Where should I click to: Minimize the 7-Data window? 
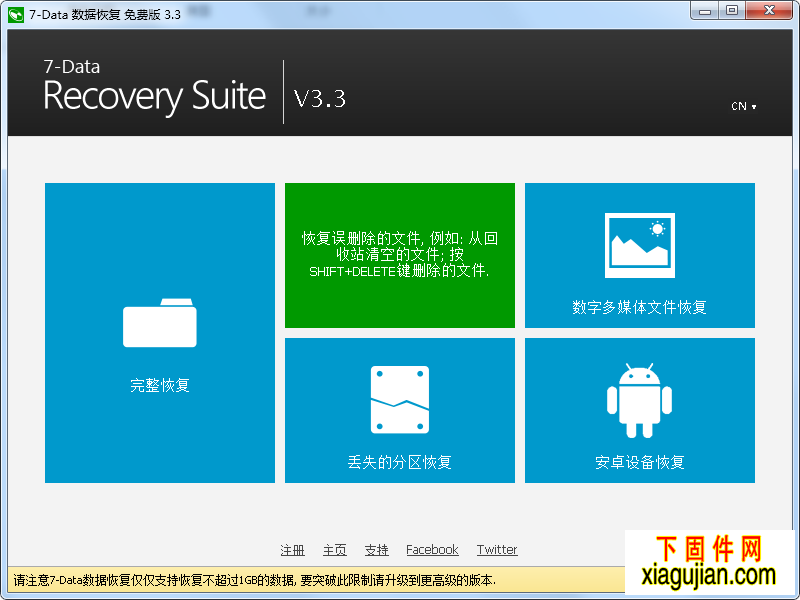[705, 10]
